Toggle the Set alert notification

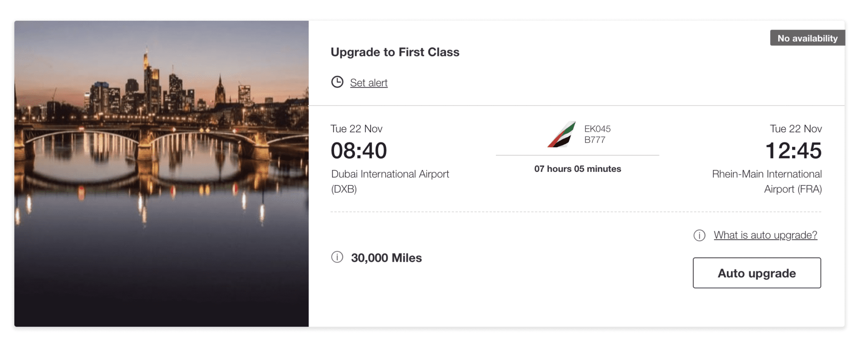point(368,83)
